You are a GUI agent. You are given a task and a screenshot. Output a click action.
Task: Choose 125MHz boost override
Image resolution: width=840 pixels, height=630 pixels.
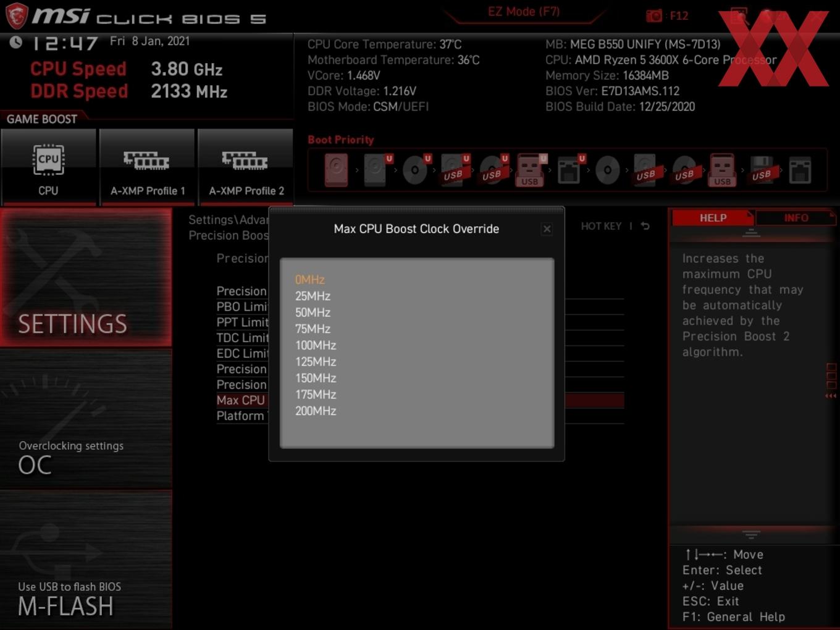[316, 362]
